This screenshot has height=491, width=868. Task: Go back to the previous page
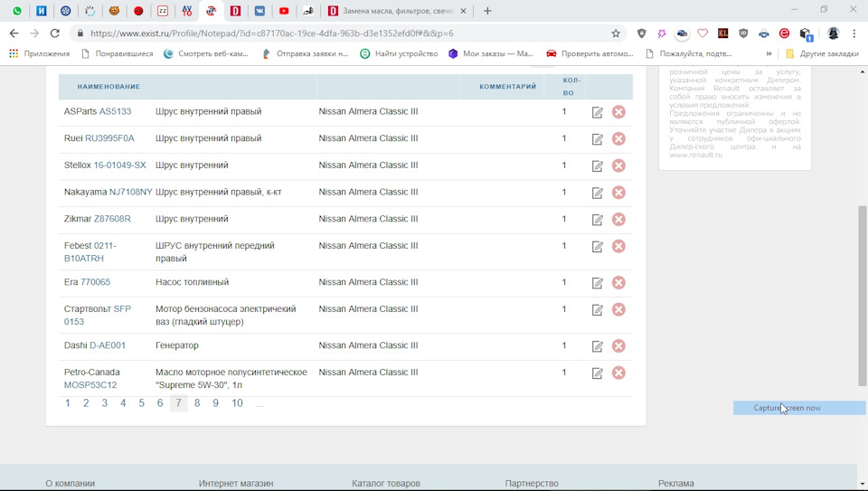point(14,33)
